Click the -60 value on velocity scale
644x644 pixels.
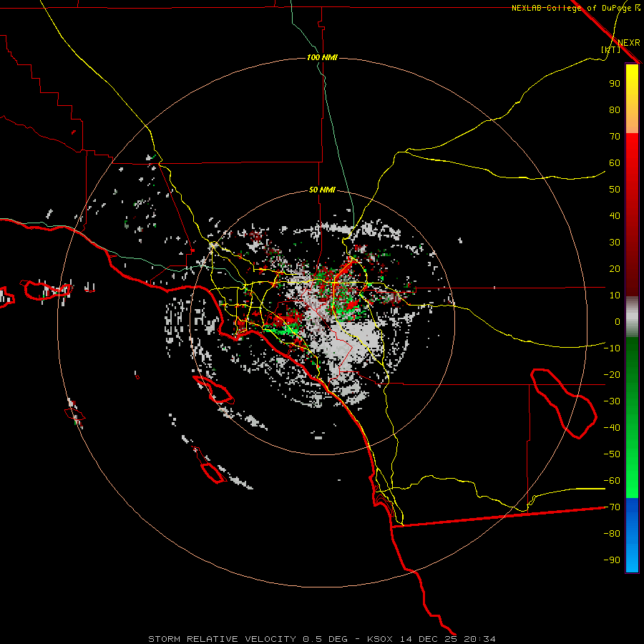612,481
